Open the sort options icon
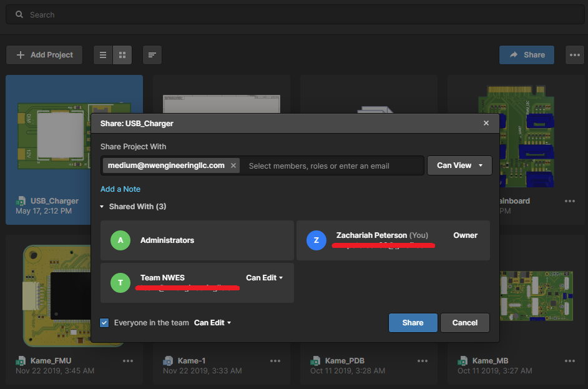The height and width of the screenshot is (389, 588). pos(152,55)
